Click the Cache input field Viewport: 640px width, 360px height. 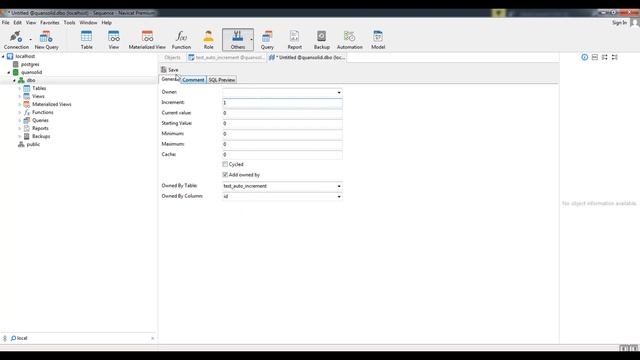282,155
